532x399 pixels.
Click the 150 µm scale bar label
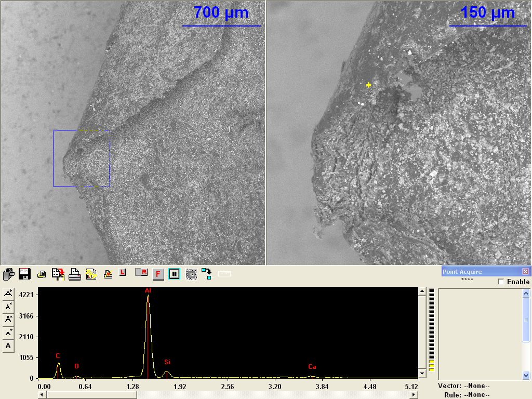click(488, 12)
